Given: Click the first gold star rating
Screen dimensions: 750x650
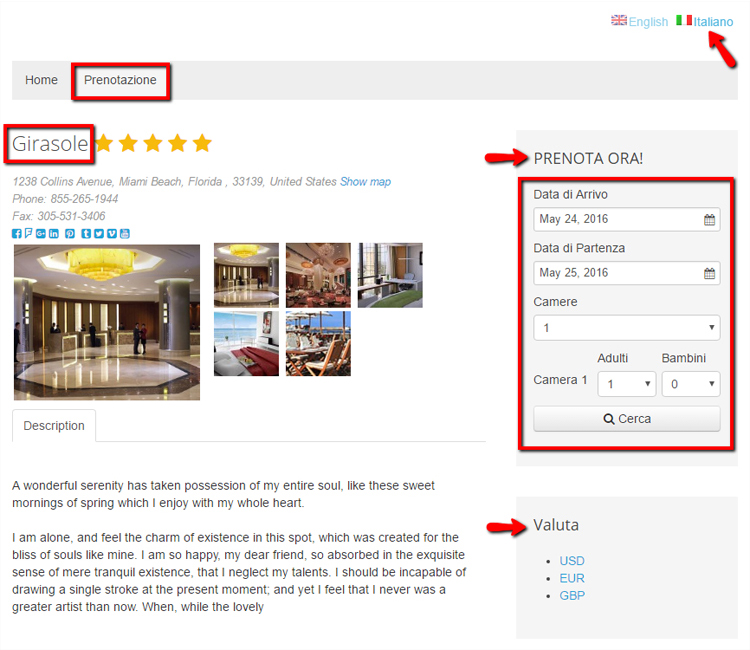Looking at the screenshot, I should click(104, 143).
